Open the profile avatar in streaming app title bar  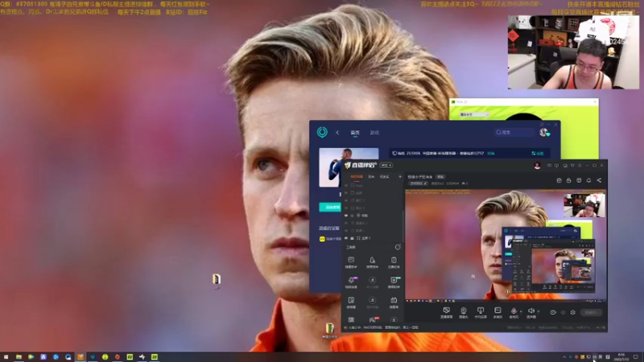(x=537, y=166)
